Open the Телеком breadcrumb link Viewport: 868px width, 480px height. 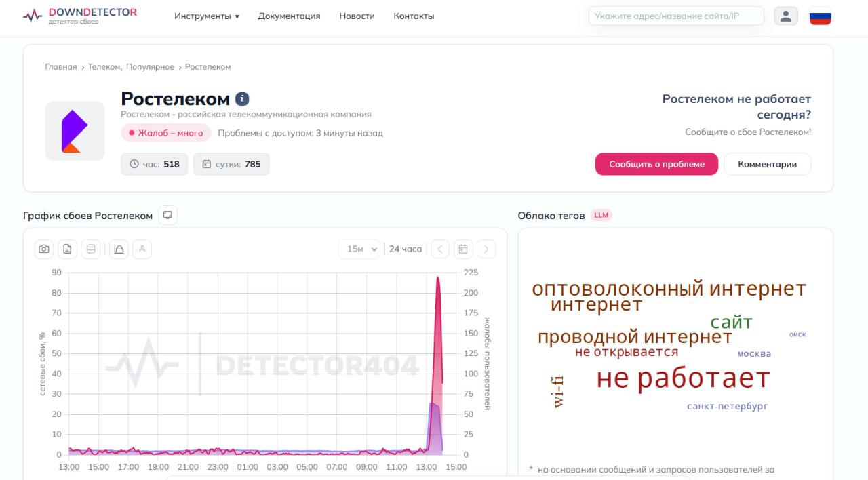pyautogui.click(x=104, y=67)
